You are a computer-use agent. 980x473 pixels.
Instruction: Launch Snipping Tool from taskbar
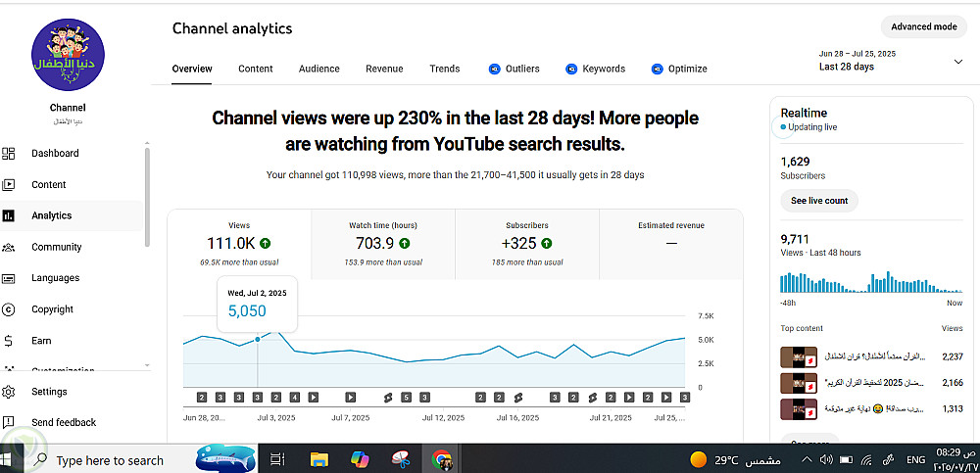point(400,458)
